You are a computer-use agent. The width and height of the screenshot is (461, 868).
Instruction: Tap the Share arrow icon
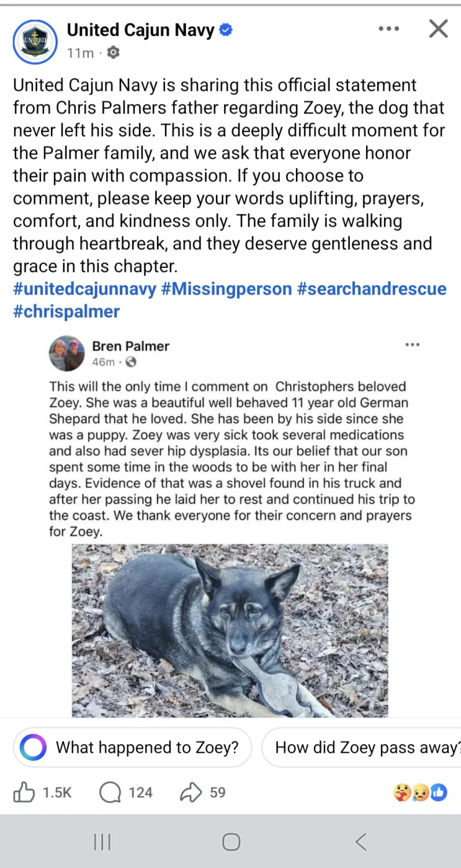189,792
